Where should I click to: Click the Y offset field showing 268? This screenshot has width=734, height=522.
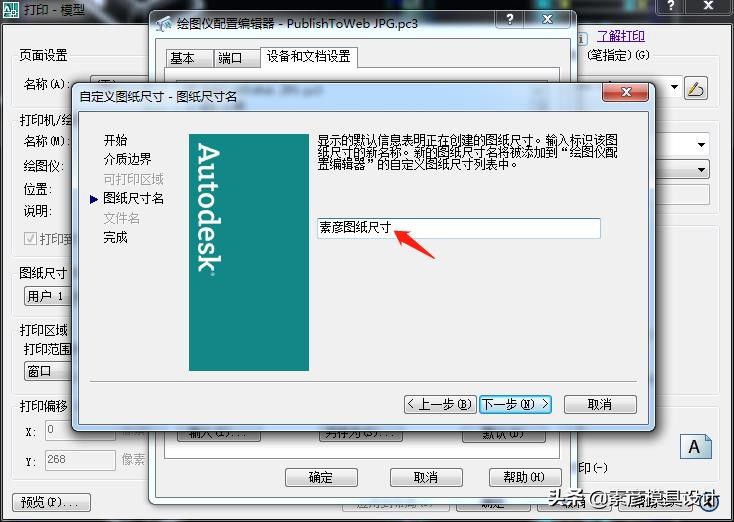[x=80, y=460]
